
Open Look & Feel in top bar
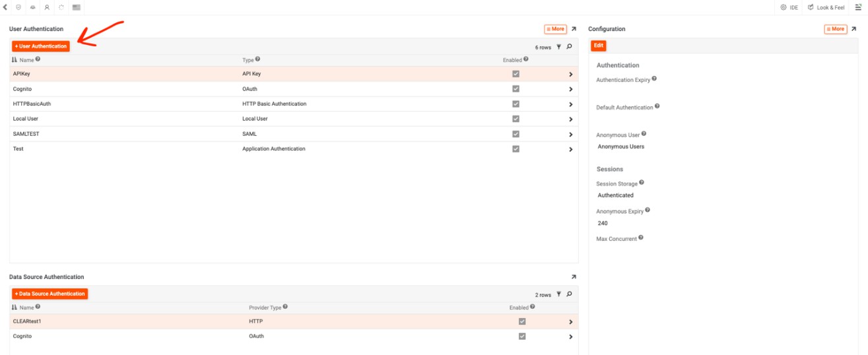(x=826, y=7)
